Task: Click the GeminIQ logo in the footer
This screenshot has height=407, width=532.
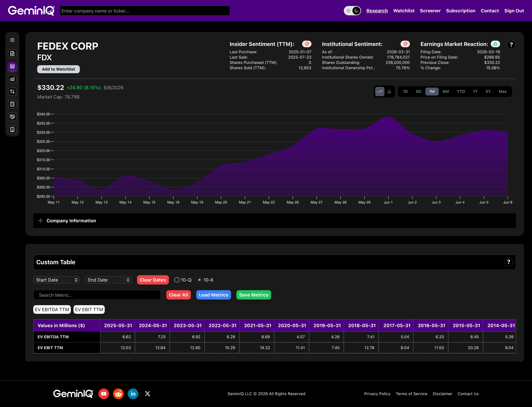Action: (73, 394)
